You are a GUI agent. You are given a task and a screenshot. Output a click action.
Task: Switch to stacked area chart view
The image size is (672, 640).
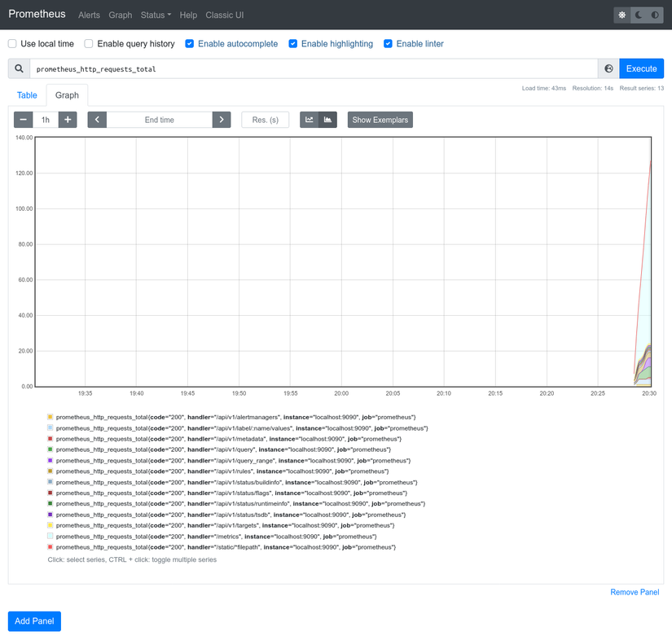click(327, 120)
